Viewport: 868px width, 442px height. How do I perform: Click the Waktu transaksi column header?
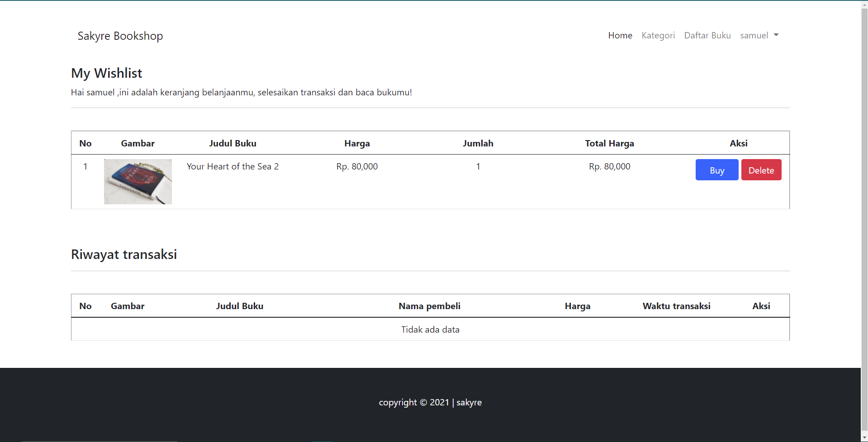676,306
